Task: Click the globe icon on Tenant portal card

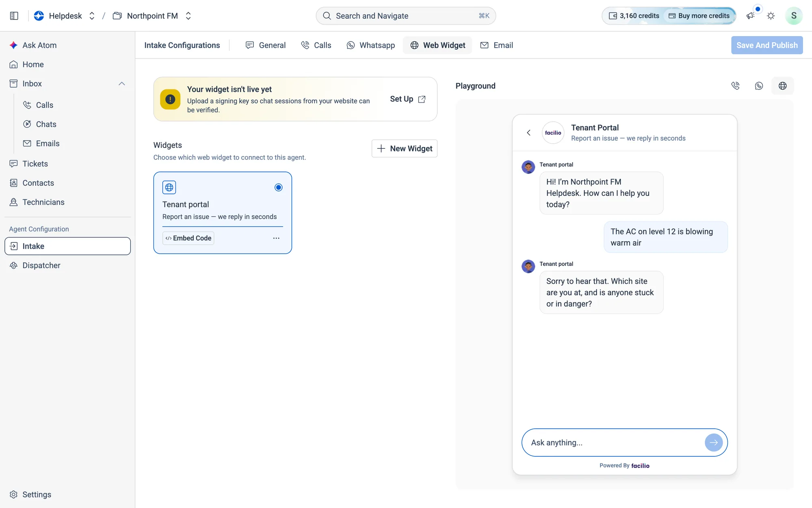Action: (x=169, y=187)
